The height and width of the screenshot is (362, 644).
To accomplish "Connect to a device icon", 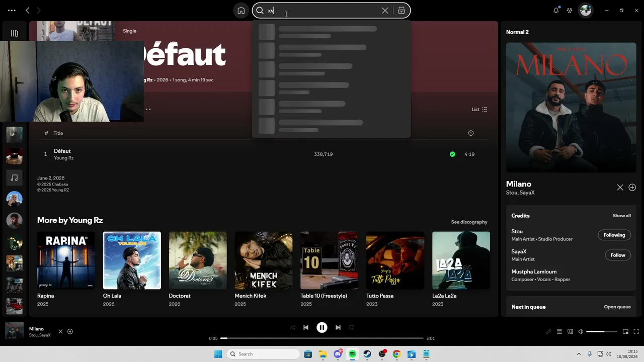I will pyautogui.click(x=570, y=332).
